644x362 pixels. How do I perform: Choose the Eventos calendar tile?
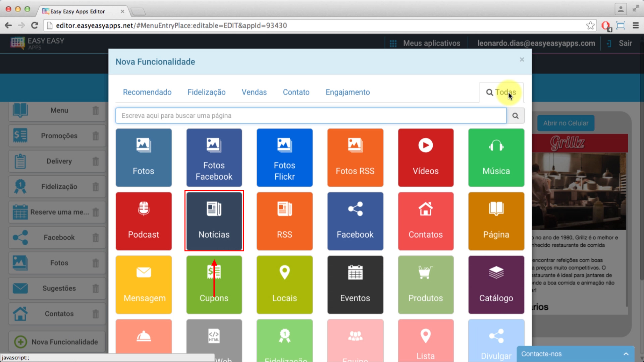point(355,285)
